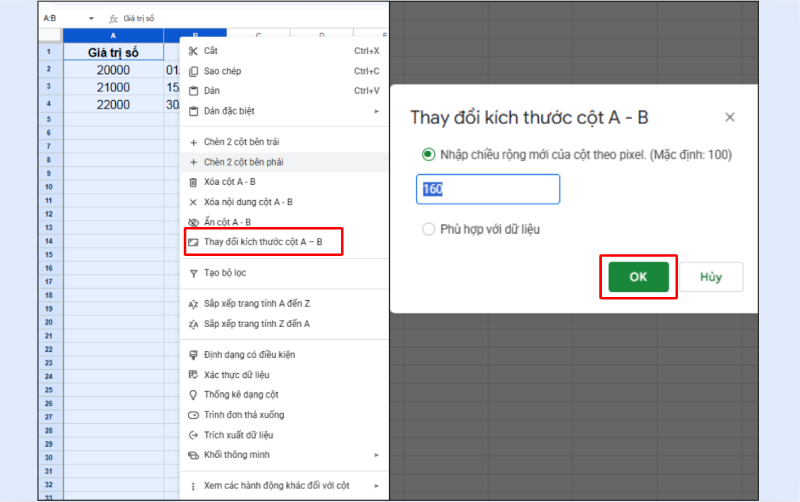800x502 pixels.
Task: Click the Z-A sort icon
Action: [x=193, y=324]
